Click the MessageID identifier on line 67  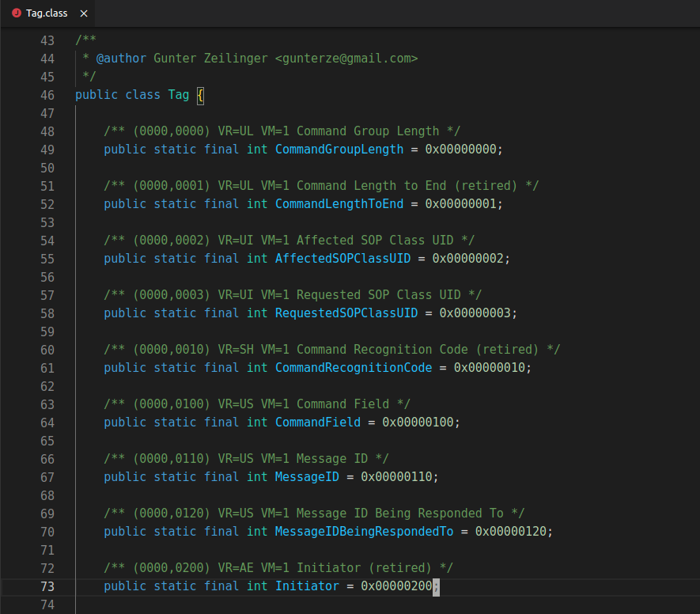(x=307, y=476)
